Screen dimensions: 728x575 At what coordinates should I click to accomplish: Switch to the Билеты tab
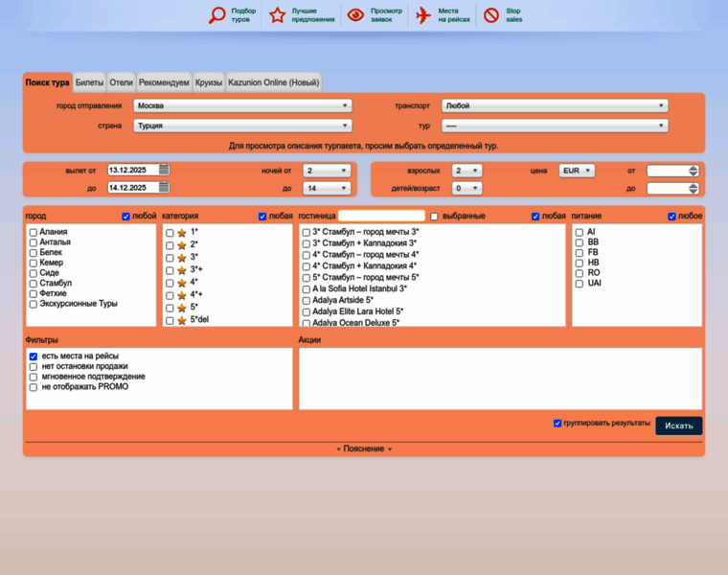(x=90, y=82)
